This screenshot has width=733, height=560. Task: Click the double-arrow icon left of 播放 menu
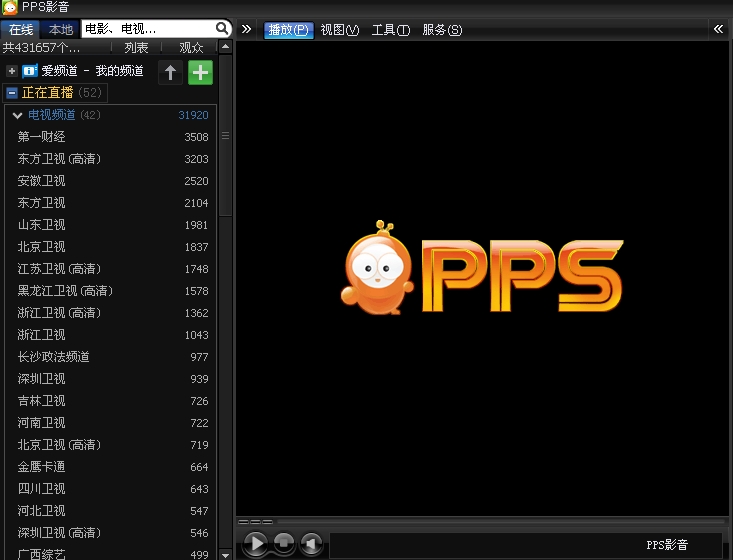click(x=247, y=29)
